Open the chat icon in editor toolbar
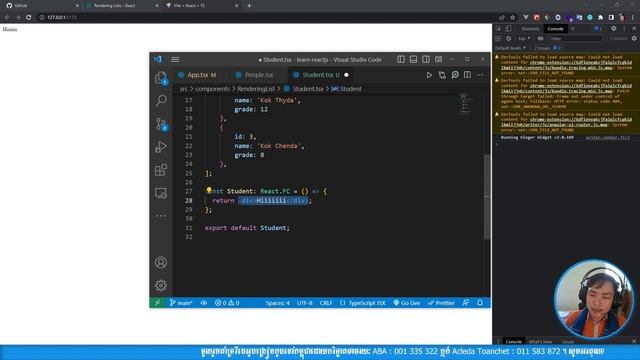Screen dimensions: 640x360 [x=455, y=75]
